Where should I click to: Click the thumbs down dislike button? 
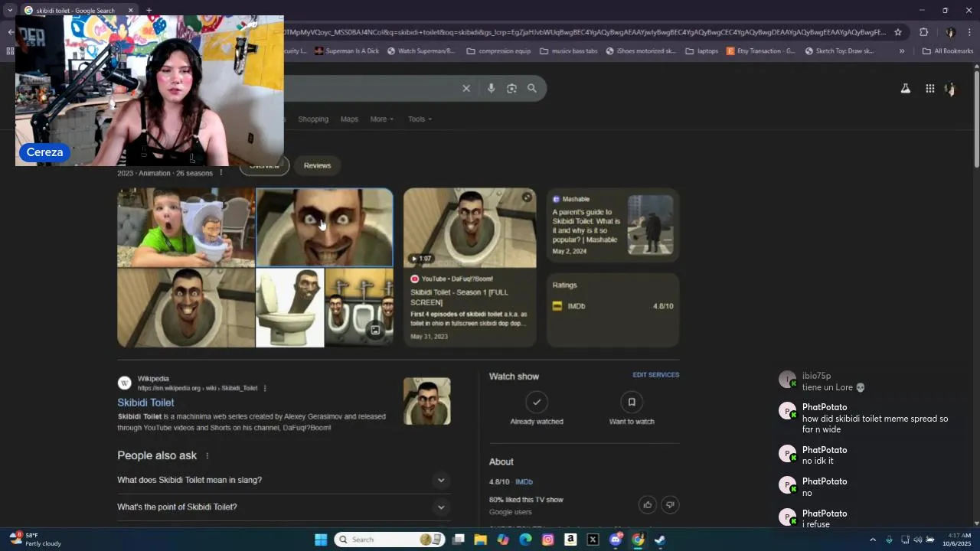pos(670,504)
